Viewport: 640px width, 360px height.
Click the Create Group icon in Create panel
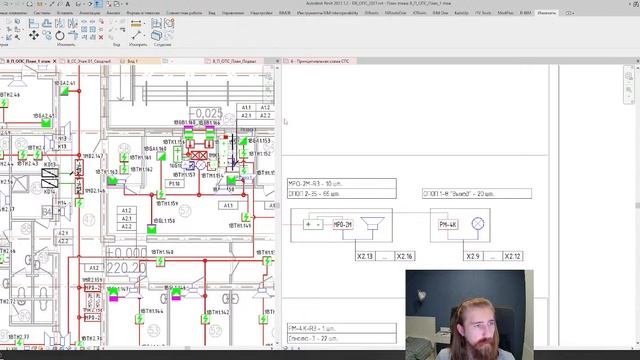click(169, 23)
